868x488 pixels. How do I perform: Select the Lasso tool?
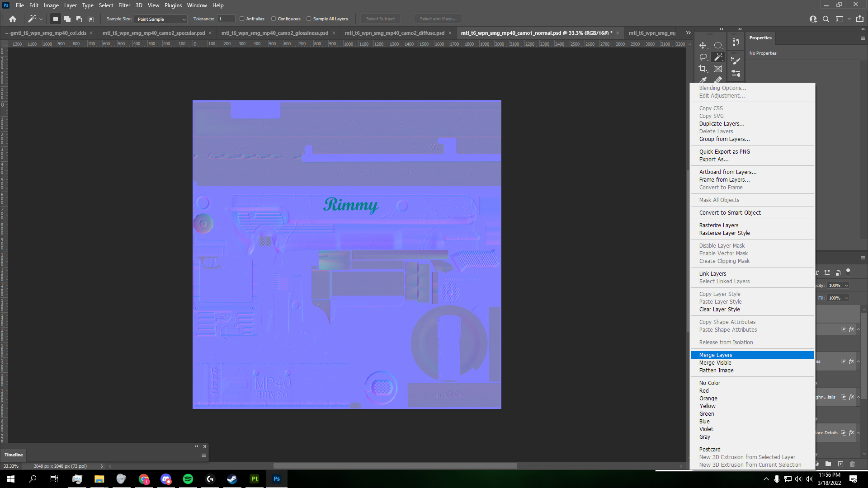(x=703, y=57)
